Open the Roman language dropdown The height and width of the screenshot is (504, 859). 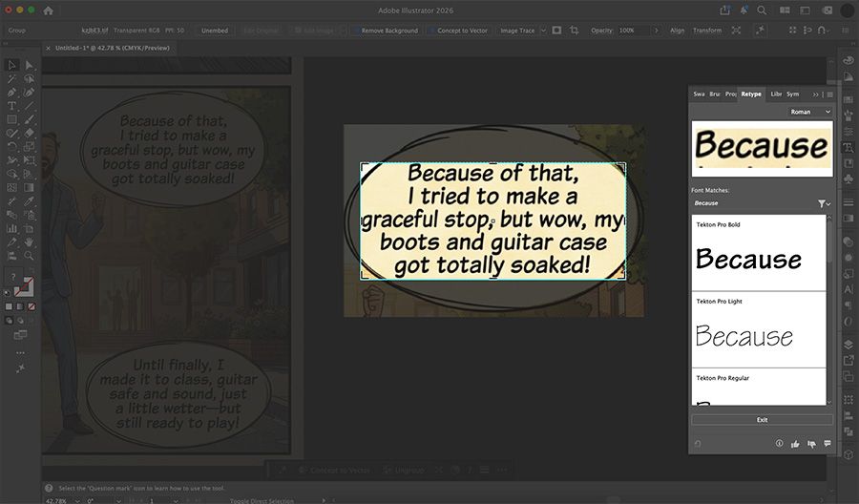point(810,112)
